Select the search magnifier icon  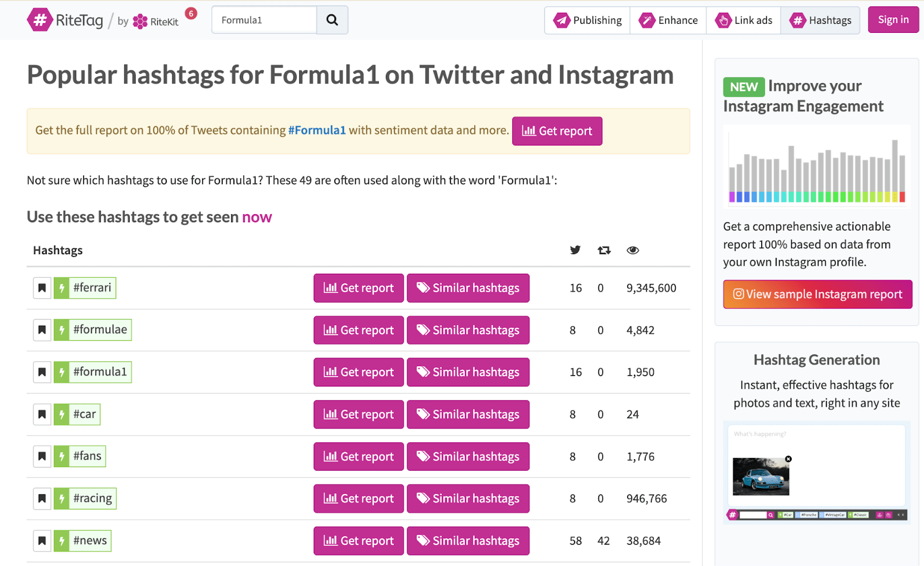[x=332, y=19]
